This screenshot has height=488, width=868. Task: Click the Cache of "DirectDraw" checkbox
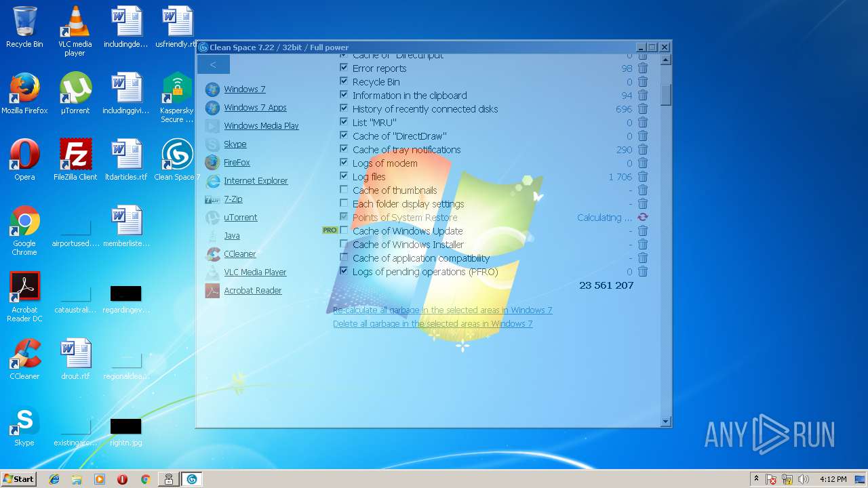coord(344,136)
